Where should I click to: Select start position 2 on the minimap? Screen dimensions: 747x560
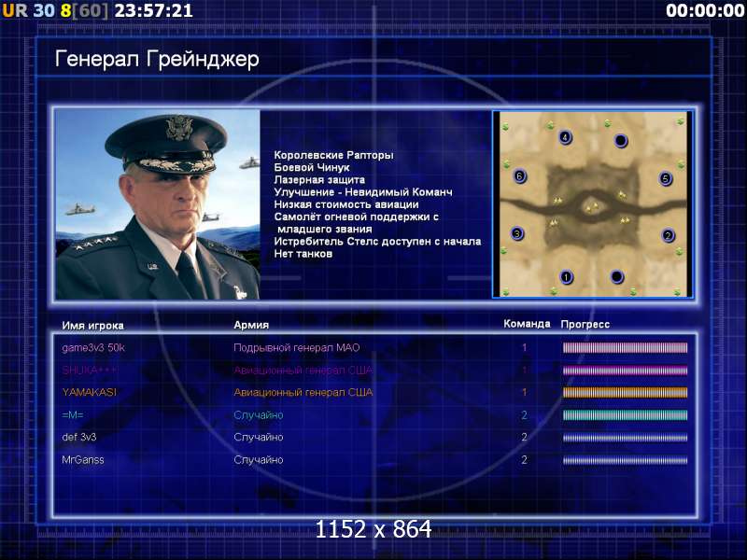668,235
